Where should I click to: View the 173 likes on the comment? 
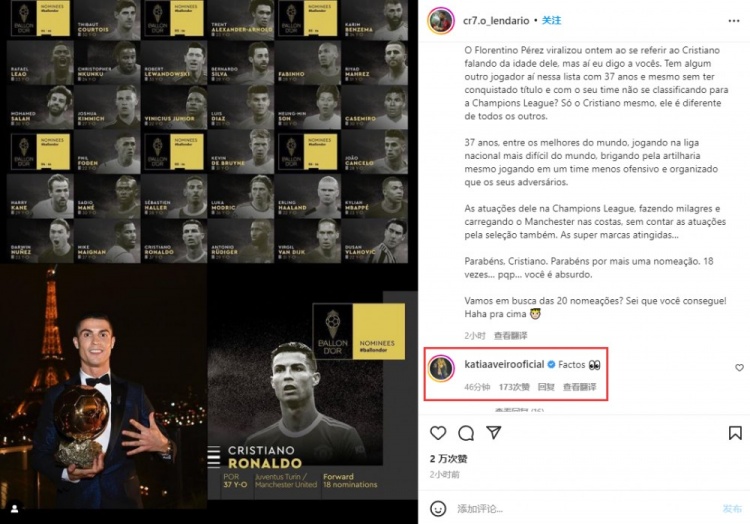tap(512, 386)
